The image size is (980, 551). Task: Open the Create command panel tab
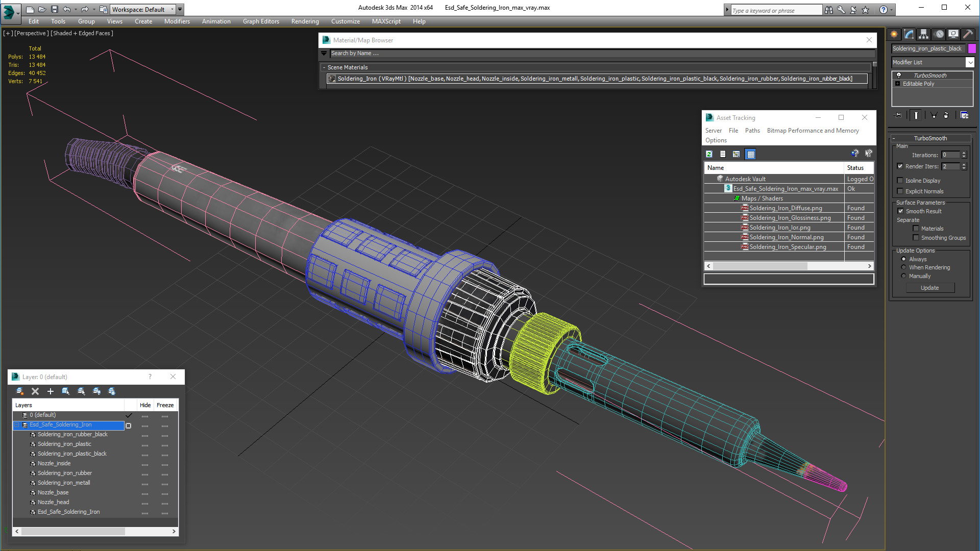[894, 34]
